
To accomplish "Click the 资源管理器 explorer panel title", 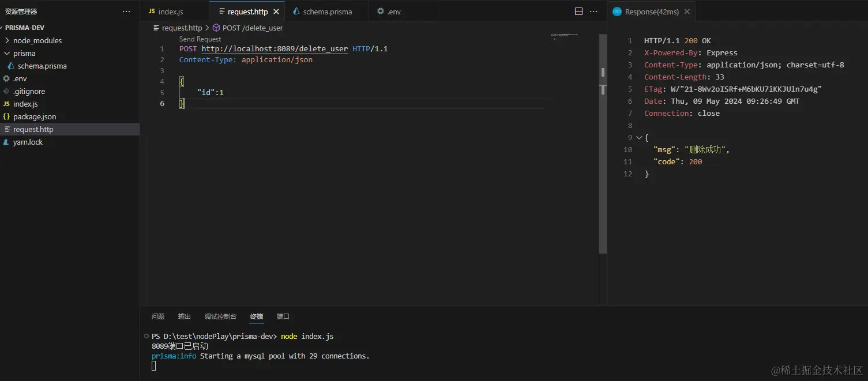I will (21, 12).
